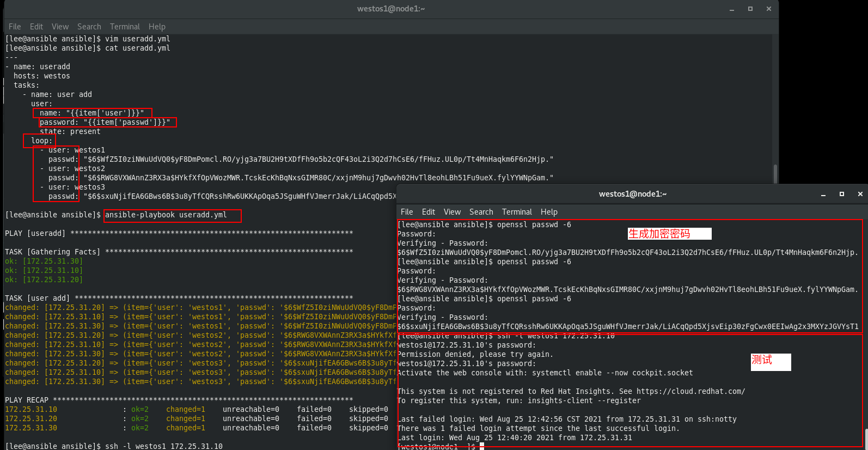This screenshot has height=450, width=868.
Task: Click 'Permission denied, please try again.' line
Action: click(475, 355)
